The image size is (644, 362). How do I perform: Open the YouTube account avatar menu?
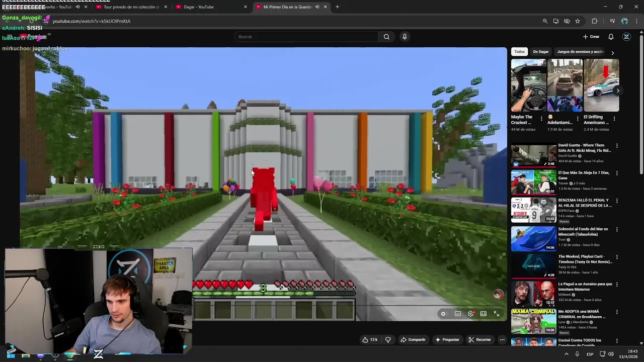pyautogui.click(x=626, y=37)
